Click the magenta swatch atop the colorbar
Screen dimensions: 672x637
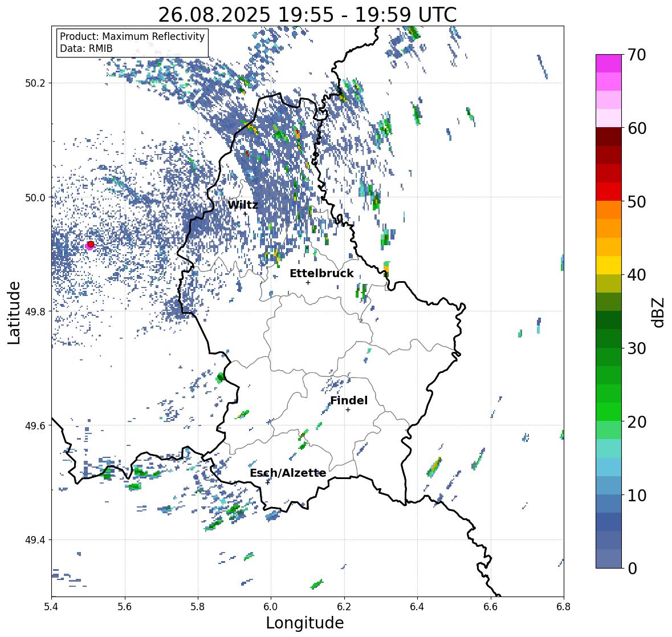coord(609,63)
